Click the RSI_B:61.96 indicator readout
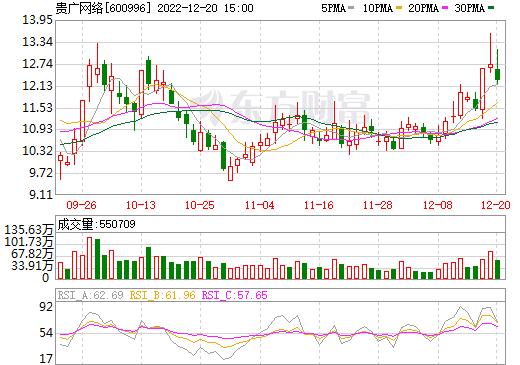The image size is (520, 365). click(x=163, y=295)
